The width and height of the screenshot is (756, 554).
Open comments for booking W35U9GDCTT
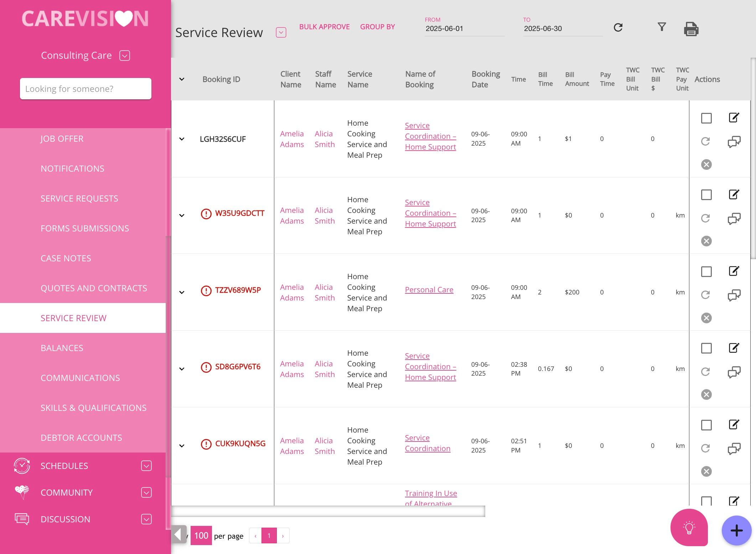click(734, 219)
